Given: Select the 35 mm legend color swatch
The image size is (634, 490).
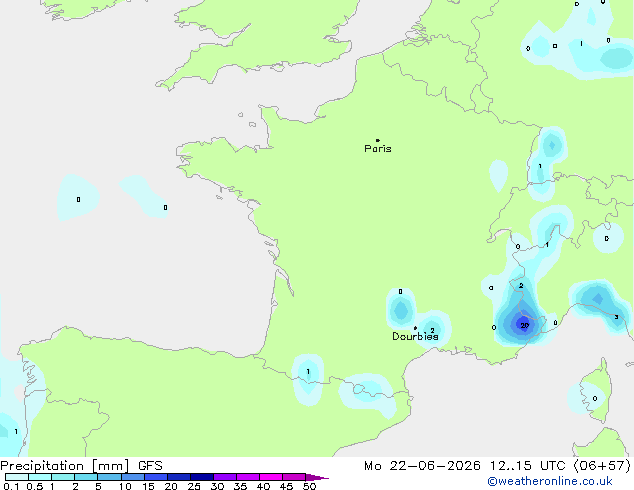Looking at the screenshot, I should (248, 477).
